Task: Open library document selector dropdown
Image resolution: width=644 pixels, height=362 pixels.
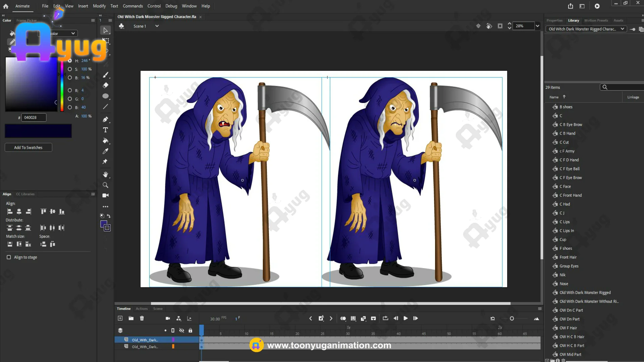Action: tap(622, 29)
